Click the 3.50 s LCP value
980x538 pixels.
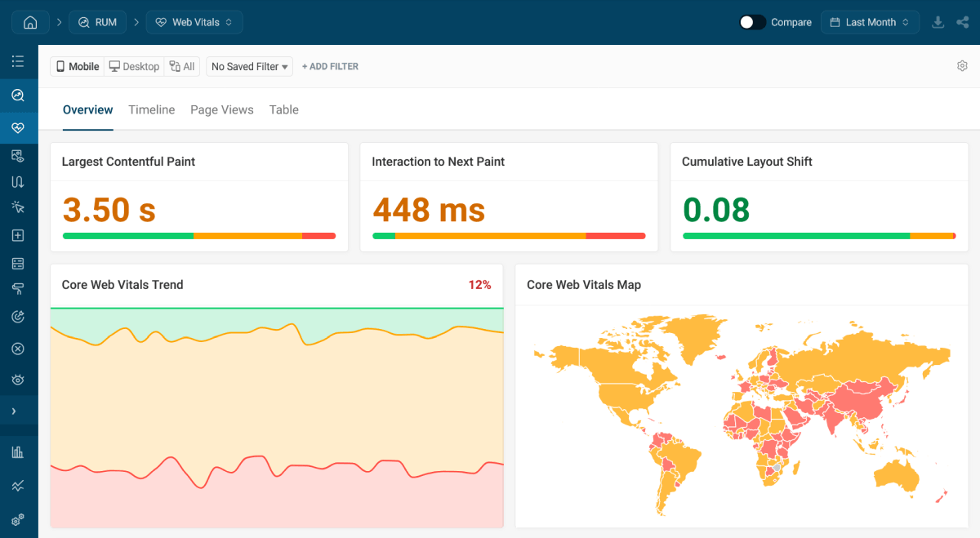[109, 210]
